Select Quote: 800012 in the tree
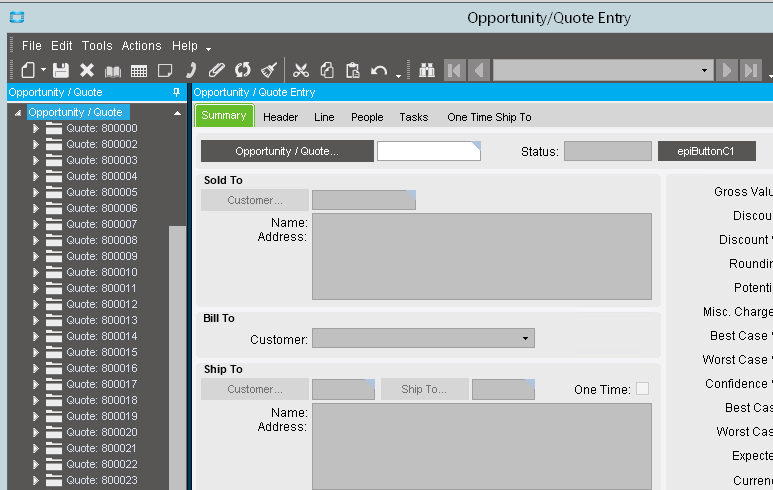This screenshot has width=773, height=490. [102, 304]
